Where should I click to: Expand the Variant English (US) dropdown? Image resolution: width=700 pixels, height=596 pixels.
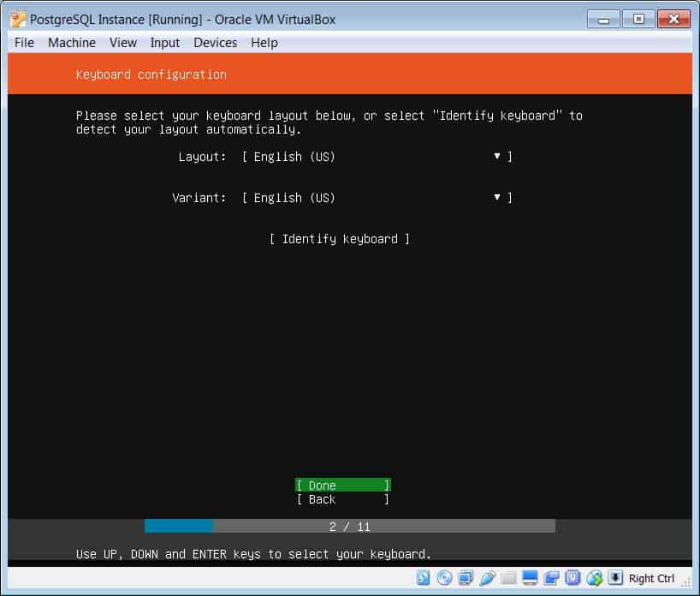[x=377, y=198]
